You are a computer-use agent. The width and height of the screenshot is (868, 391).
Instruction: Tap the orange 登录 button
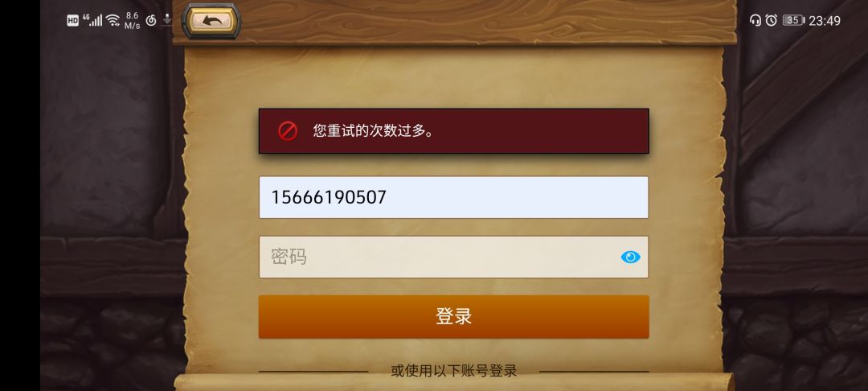[453, 317]
